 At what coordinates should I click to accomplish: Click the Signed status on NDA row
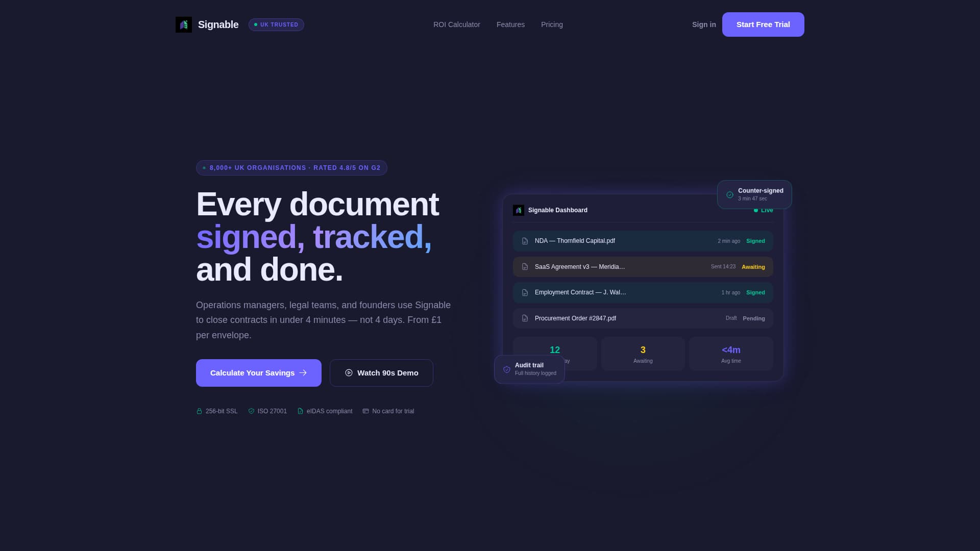755,241
